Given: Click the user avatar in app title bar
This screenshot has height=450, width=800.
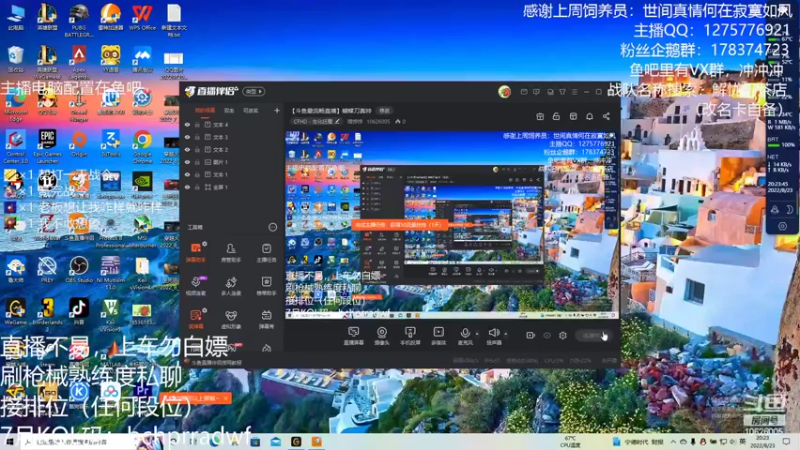Looking at the screenshot, I should pyautogui.click(x=504, y=92).
